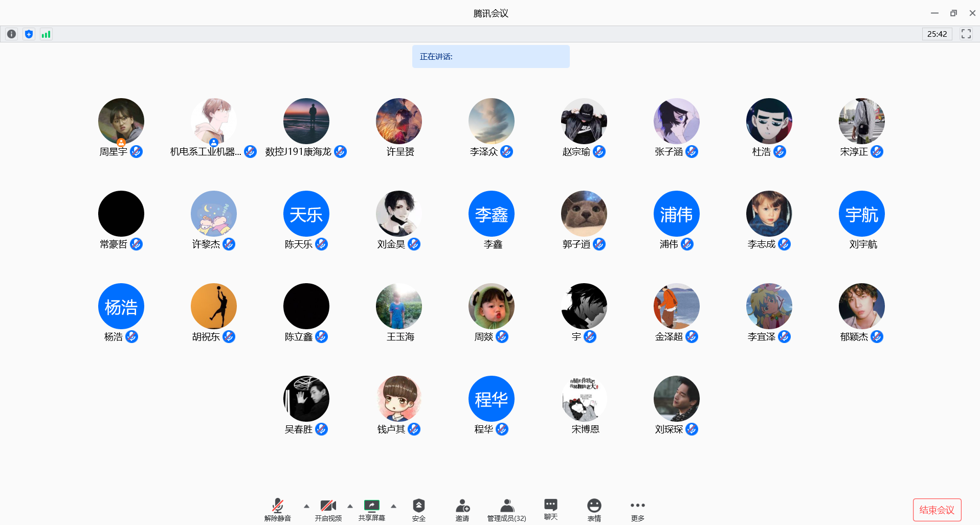
Task: Click the 正在讲话 speaker banner
Action: (491, 57)
